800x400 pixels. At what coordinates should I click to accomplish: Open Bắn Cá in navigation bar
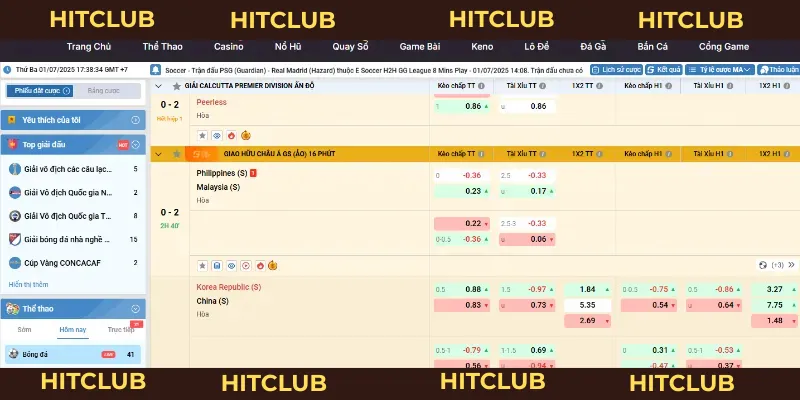point(653,46)
